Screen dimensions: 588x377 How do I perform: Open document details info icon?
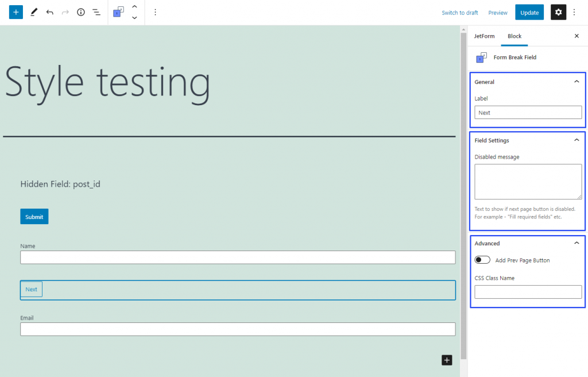(80, 12)
